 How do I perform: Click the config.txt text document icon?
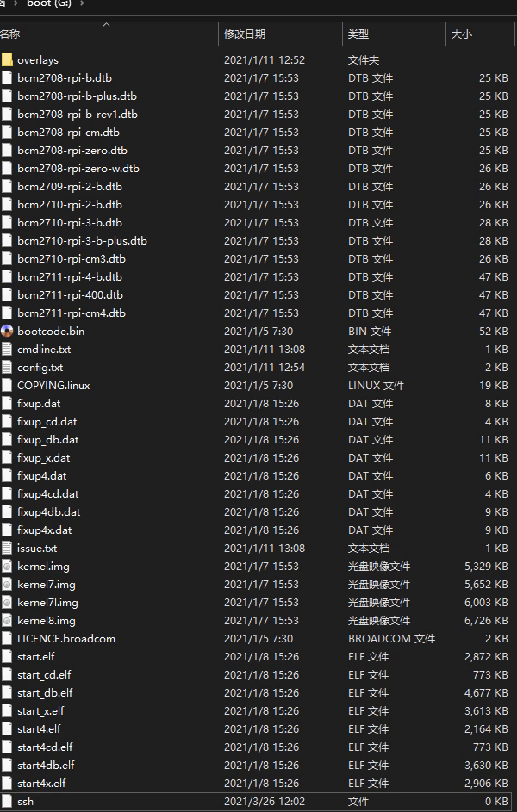[7, 368]
